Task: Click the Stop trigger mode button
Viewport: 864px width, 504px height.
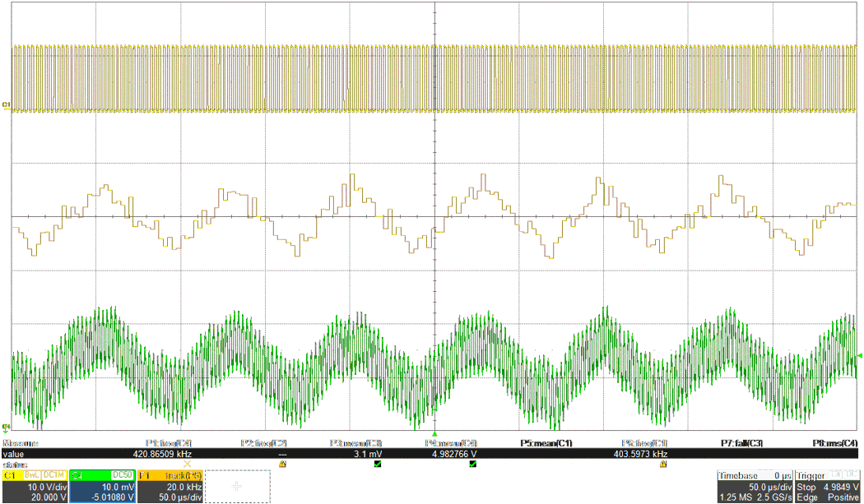Action: [x=806, y=488]
